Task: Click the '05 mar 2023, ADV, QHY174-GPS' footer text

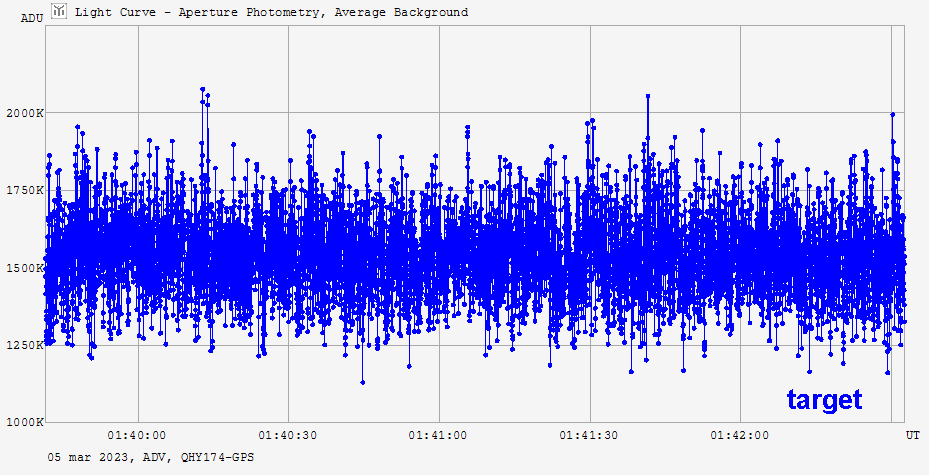Action: 151,457
